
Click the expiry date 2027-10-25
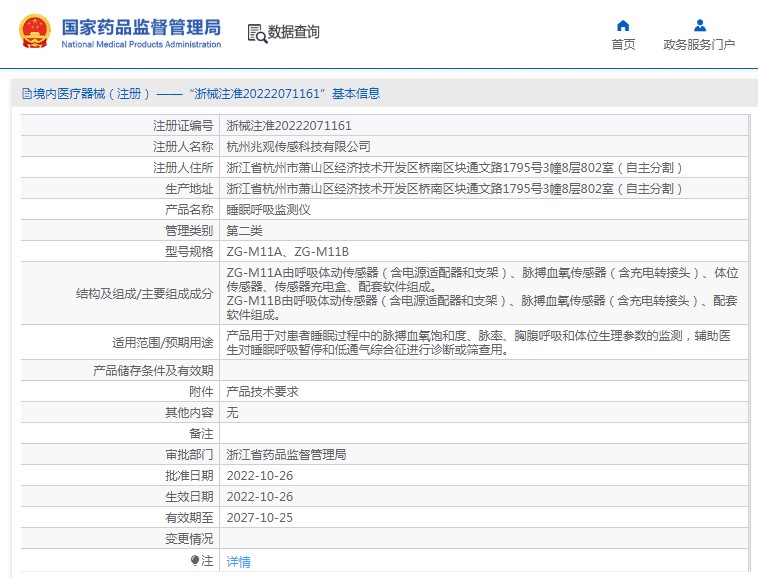pos(259,517)
